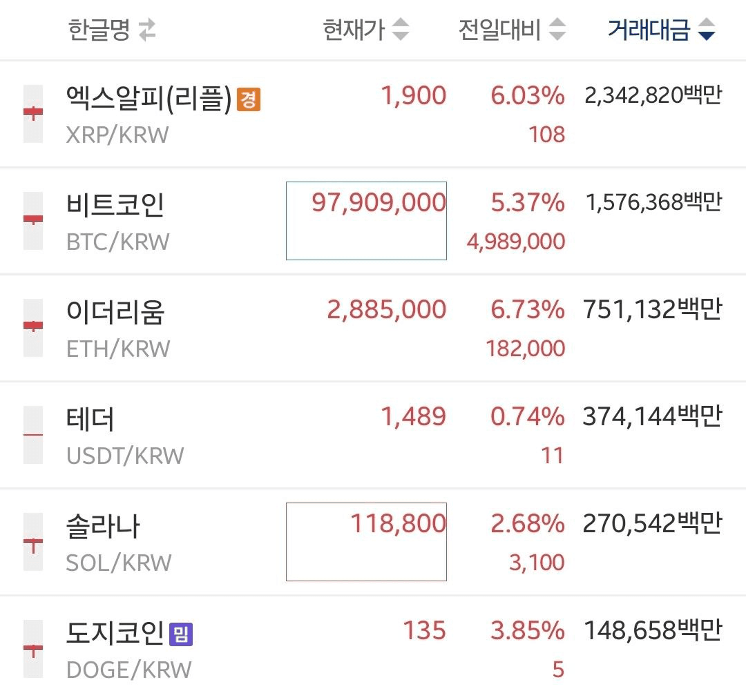Click the Tether candlestick mini chart icon
Screen dimensions: 746x700
pyautogui.click(x=32, y=435)
